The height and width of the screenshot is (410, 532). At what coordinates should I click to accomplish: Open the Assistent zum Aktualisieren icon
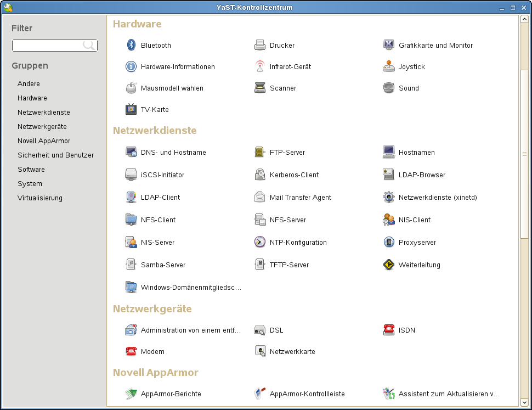click(389, 394)
